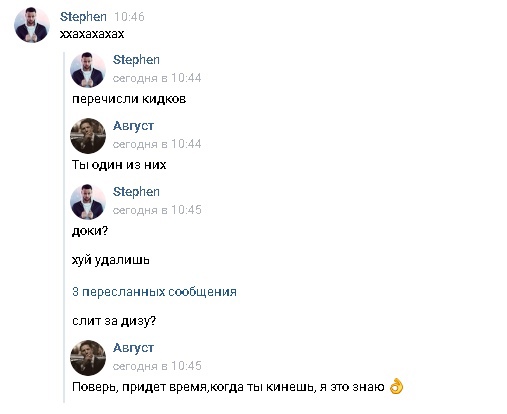The height and width of the screenshot is (414, 507).
Task: Click the 'сегодня в 10:44' date under Stephen
Action: coord(157,78)
